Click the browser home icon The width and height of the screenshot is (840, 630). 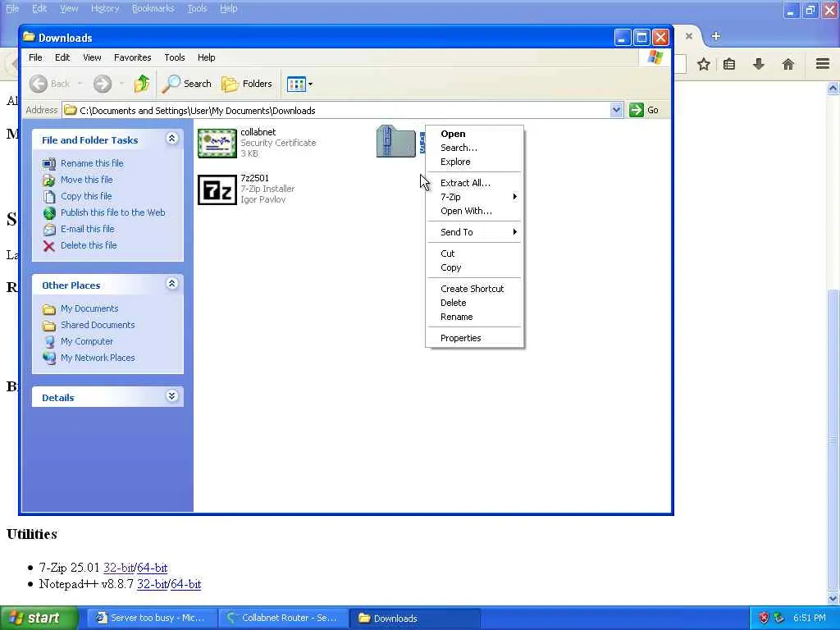pyautogui.click(x=787, y=64)
